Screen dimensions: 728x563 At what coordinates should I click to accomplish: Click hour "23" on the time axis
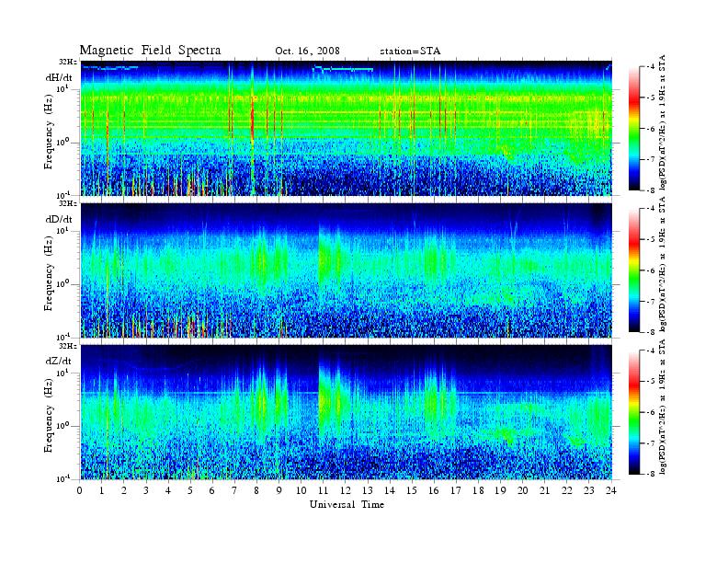[589, 490]
